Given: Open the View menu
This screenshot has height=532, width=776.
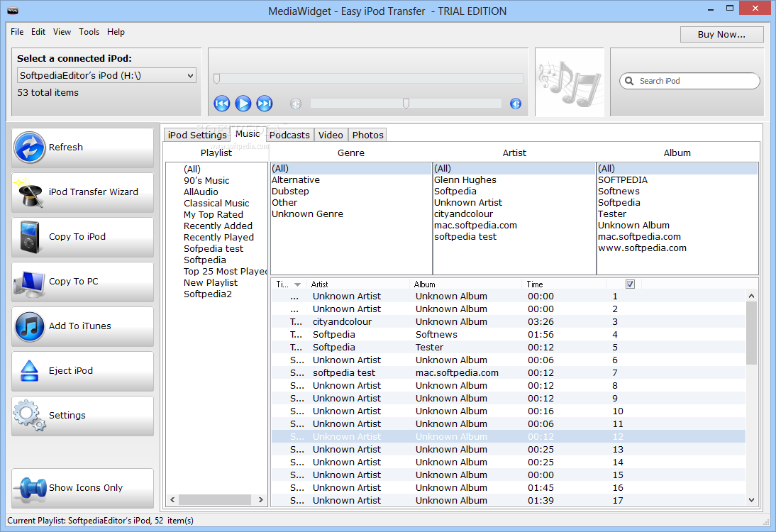Looking at the screenshot, I should (62, 32).
